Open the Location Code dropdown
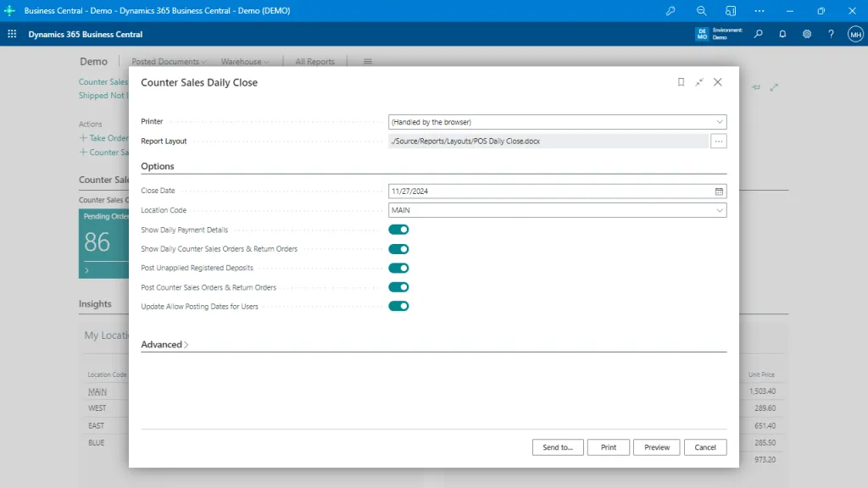 pos(720,210)
